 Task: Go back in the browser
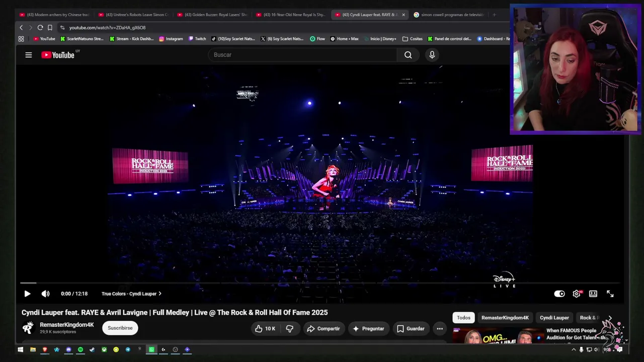click(x=21, y=28)
